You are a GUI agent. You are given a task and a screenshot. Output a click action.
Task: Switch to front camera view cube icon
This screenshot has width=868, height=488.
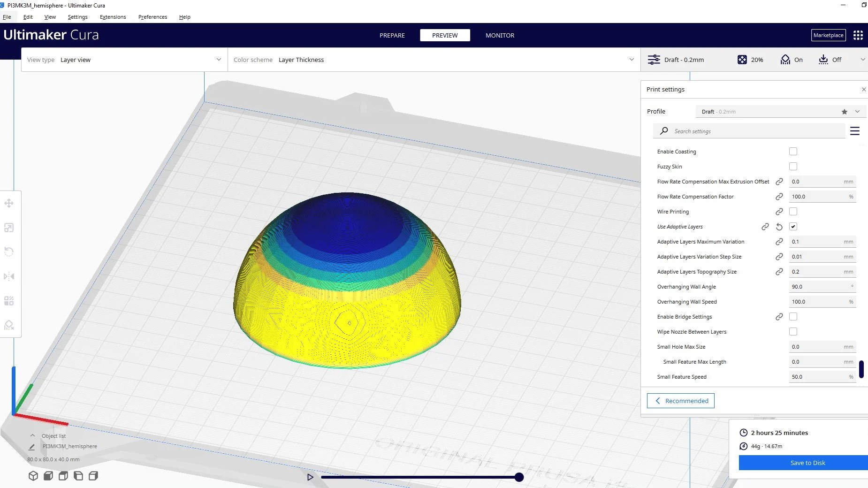47,476
